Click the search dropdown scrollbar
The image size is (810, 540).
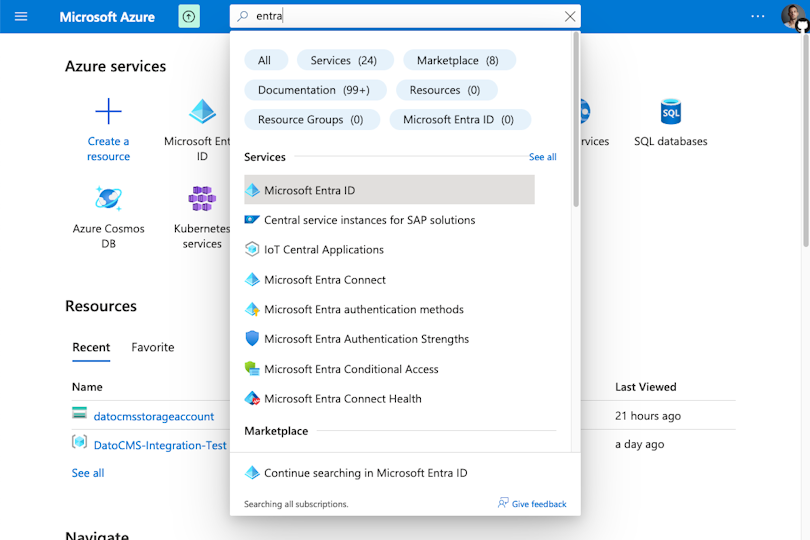(x=576, y=120)
